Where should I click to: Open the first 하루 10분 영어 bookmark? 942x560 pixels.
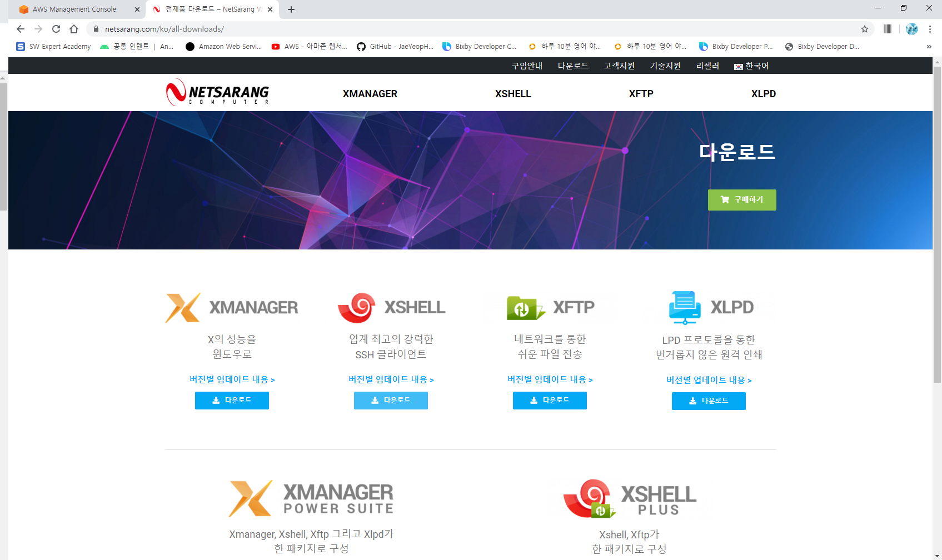[x=564, y=47]
